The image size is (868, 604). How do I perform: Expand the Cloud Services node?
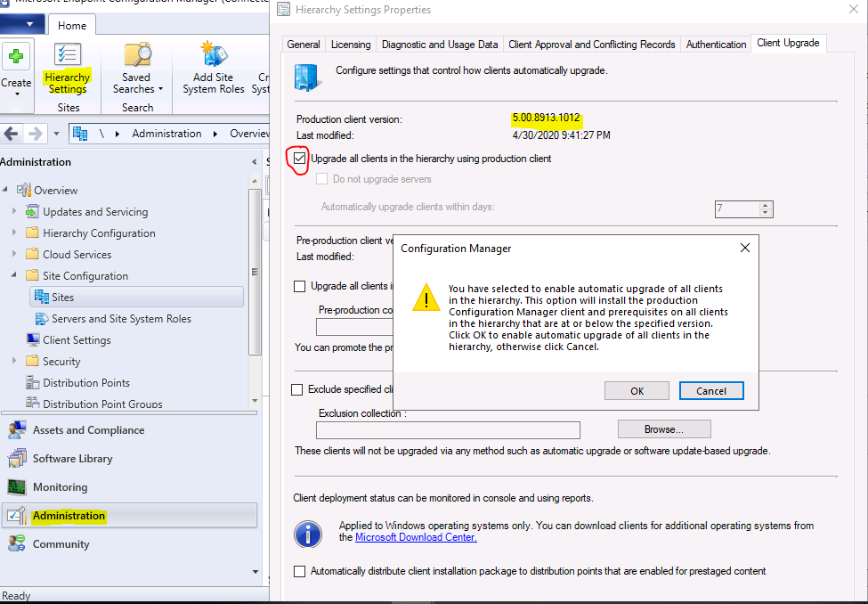(14, 254)
